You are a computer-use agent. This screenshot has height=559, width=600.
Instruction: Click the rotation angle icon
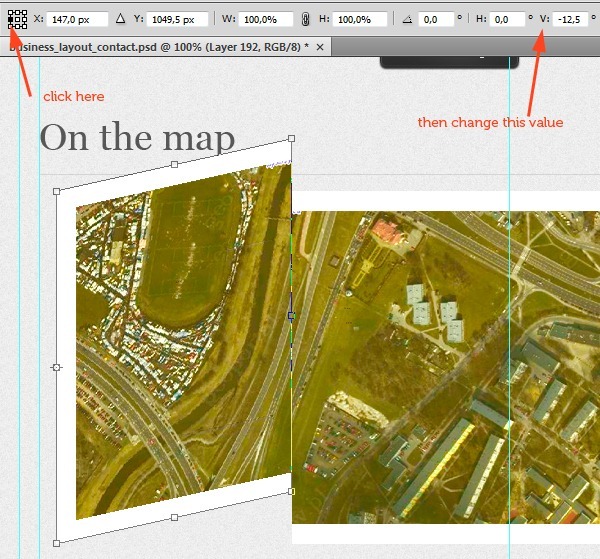point(405,19)
